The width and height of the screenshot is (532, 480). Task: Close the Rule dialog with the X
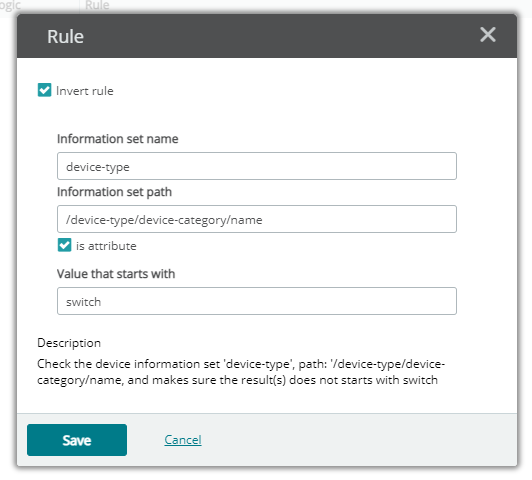pos(488,35)
